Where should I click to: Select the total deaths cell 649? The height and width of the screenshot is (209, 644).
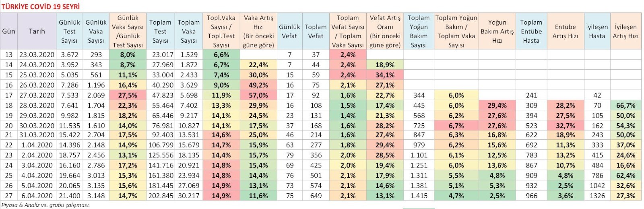(x=316, y=196)
